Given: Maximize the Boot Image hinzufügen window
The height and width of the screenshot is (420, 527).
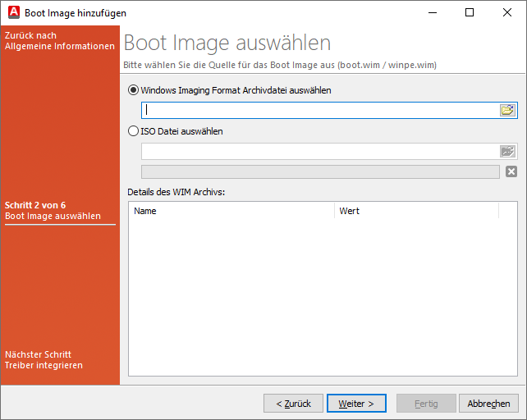Looking at the screenshot, I should 470,12.
